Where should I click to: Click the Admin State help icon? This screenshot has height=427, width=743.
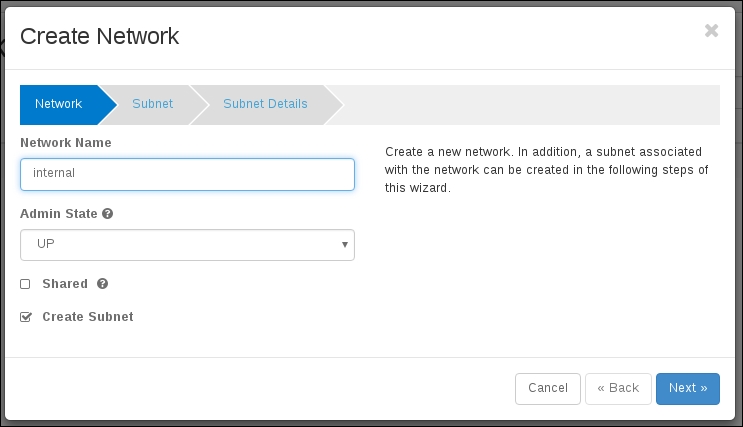pos(107,214)
